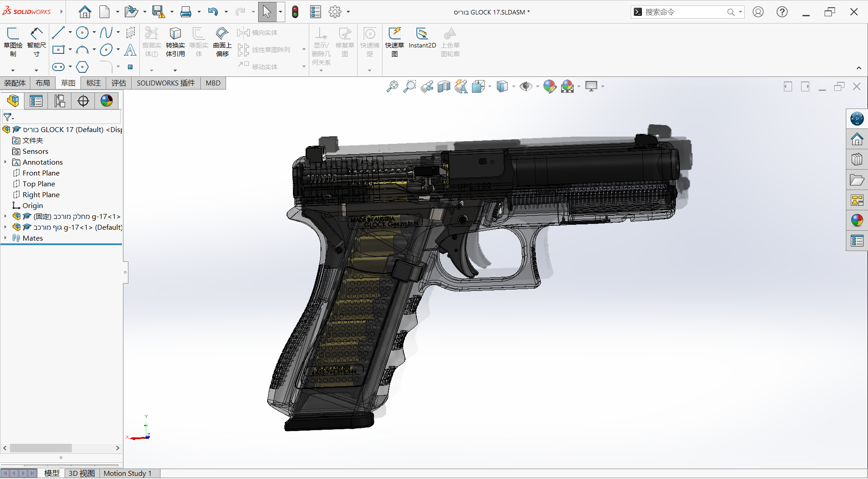Viewport: 868px width, 479px height.
Task: Open the FeatureManager design tree tab
Action: [13, 100]
